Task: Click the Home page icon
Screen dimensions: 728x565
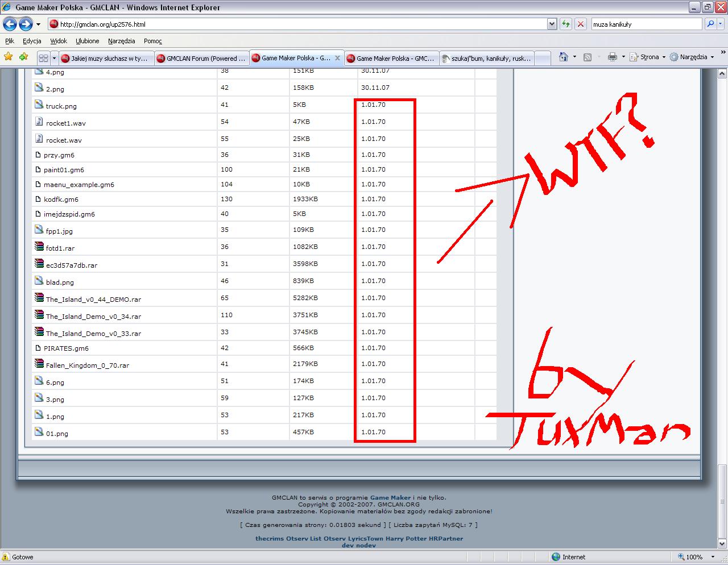Action: [563, 57]
